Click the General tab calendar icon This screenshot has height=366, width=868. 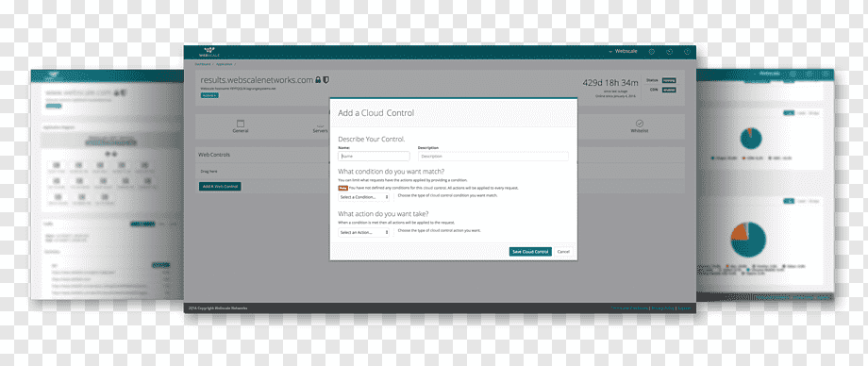[241, 124]
